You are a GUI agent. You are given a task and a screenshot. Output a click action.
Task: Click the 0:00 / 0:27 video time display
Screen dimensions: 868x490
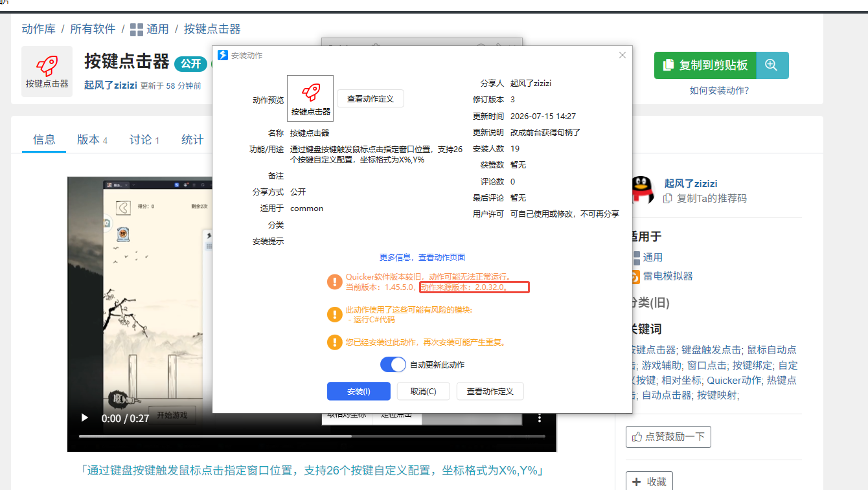point(126,418)
